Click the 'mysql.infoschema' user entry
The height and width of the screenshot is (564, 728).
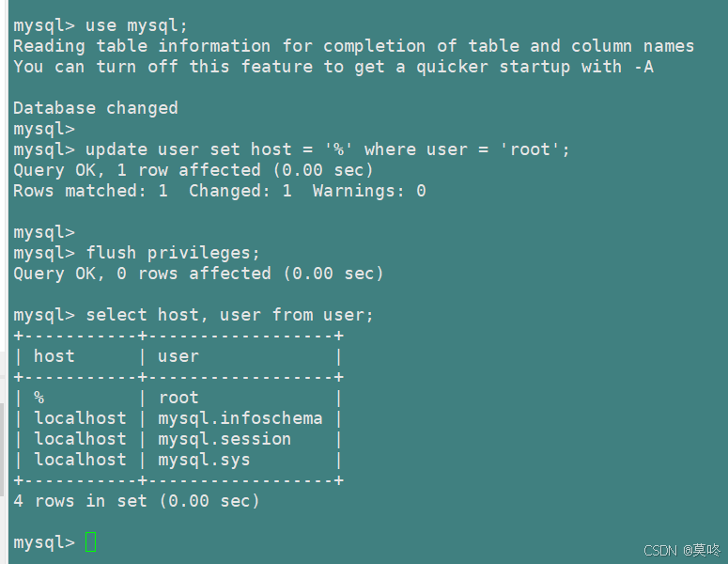coord(240,418)
